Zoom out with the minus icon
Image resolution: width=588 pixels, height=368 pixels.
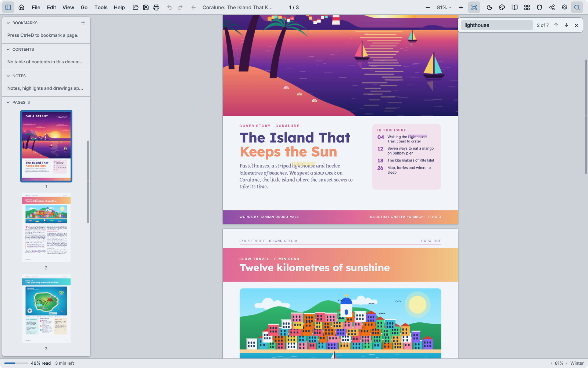[x=428, y=7]
